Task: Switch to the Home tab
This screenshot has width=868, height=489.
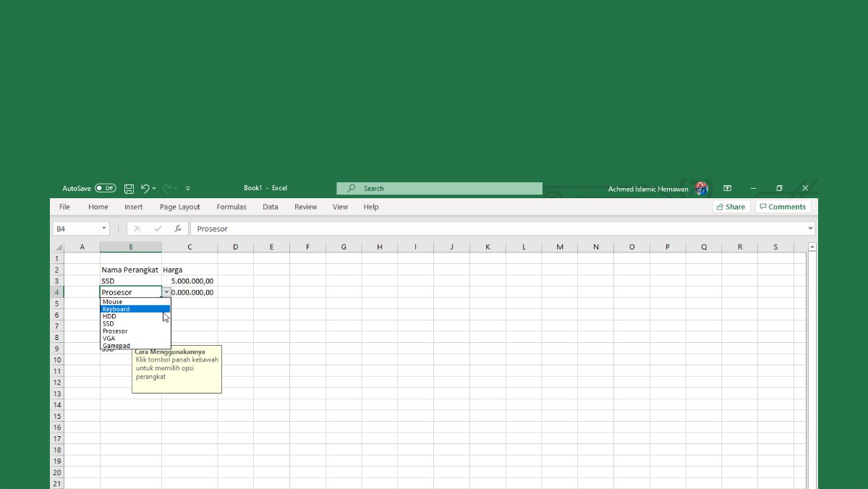Action: pyautogui.click(x=98, y=207)
